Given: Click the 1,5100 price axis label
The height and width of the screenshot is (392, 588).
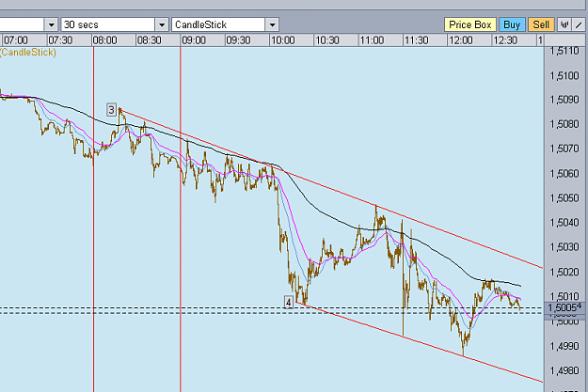Looking at the screenshot, I should click(x=564, y=76).
